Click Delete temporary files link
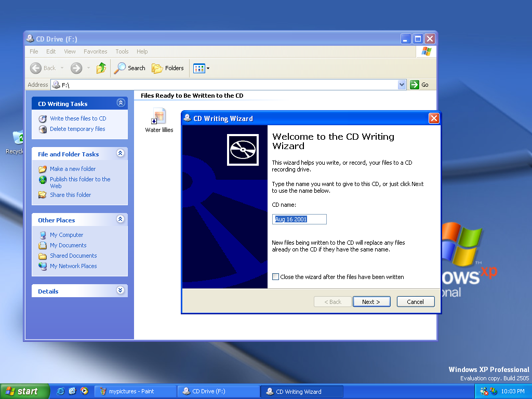Image resolution: width=532 pixels, height=399 pixels. [77, 129]
